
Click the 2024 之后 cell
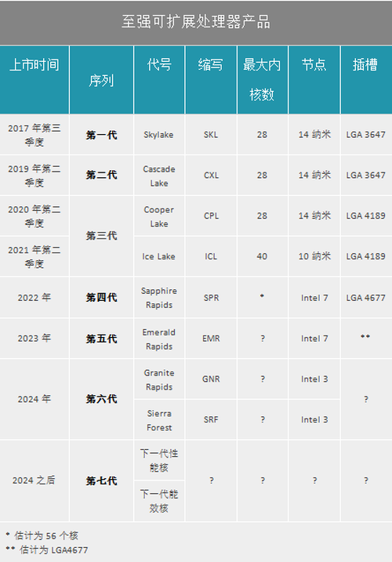(34, 480)
